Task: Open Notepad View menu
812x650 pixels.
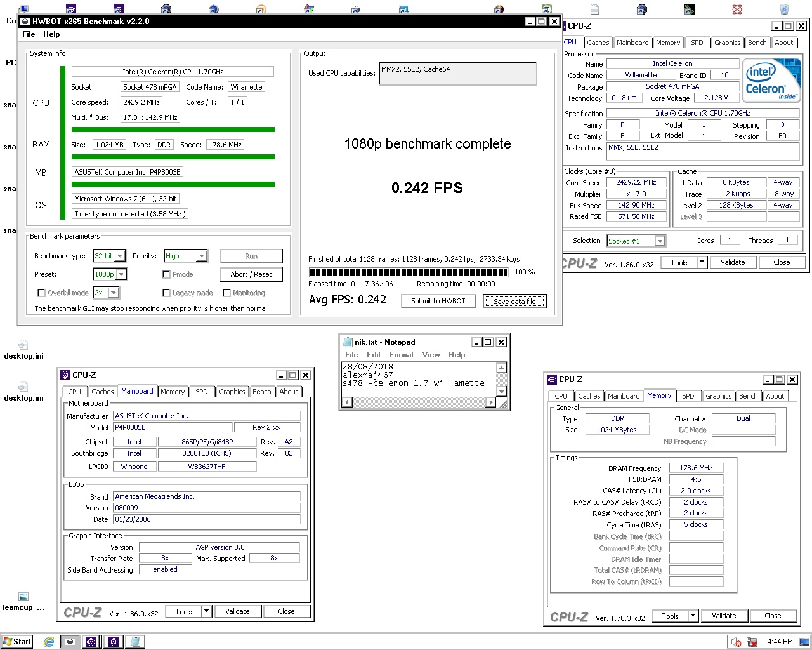Action: click(431, 355)
